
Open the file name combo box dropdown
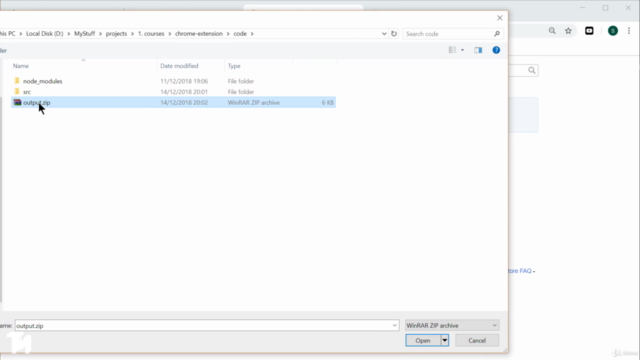394,326
